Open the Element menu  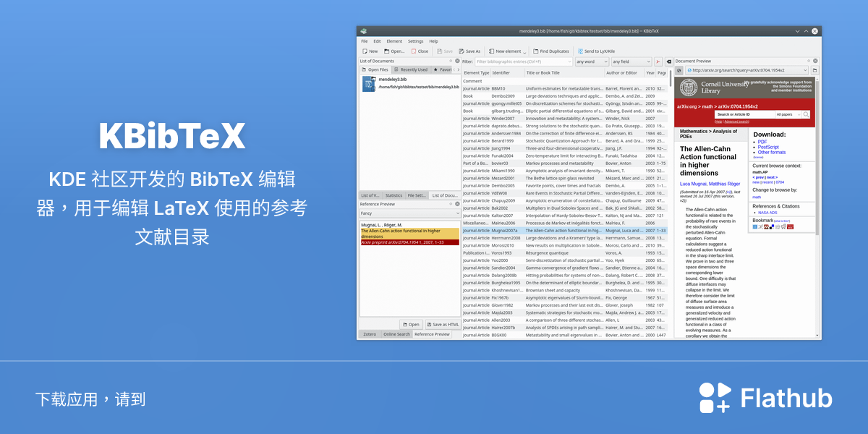(394, 41)
